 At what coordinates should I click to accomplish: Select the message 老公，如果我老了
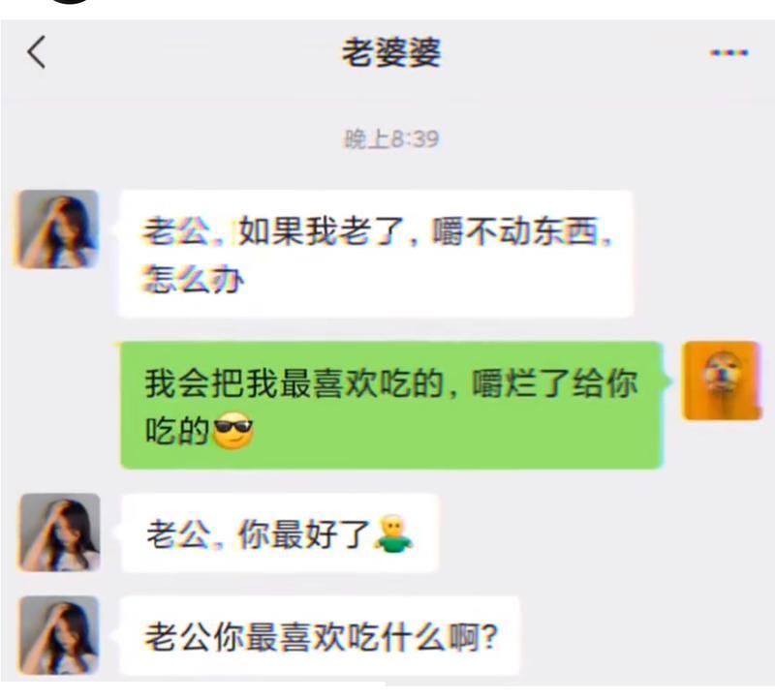click(x=376, y=254)
